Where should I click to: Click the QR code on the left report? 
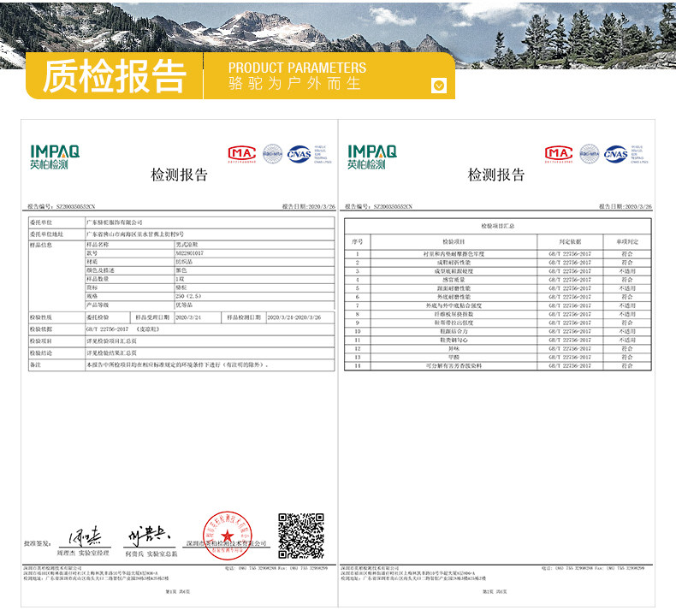click(301, 536)
